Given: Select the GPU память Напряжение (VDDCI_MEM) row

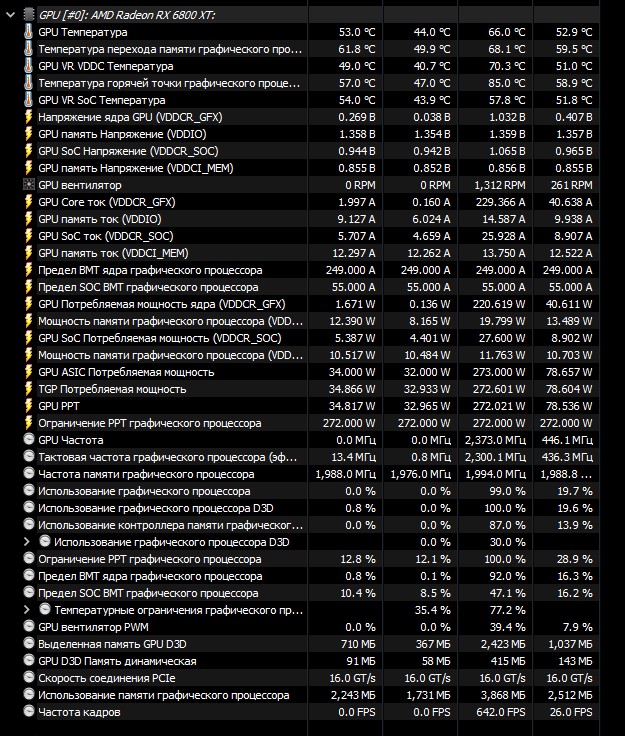Looking at the screenshot, I should pos(311,168).
